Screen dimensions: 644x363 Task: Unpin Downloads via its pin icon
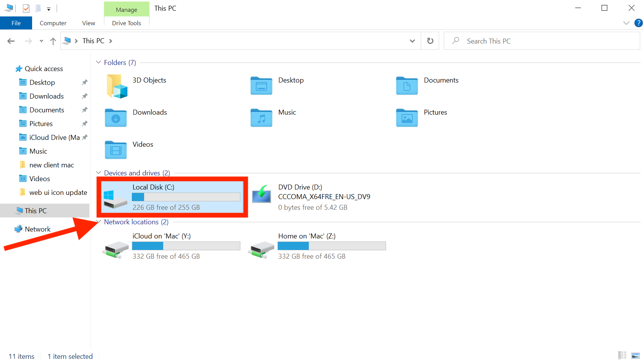point(85,96)
